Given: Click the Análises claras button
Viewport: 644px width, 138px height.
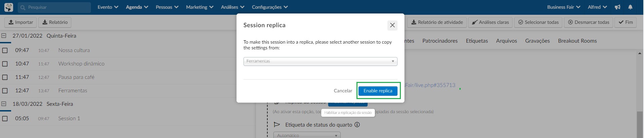Looking at the screenshot, I should pos(490,22).
